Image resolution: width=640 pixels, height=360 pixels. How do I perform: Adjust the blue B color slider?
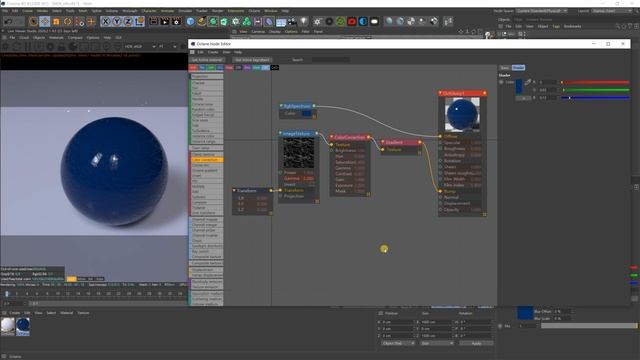[x=595, y=98]
